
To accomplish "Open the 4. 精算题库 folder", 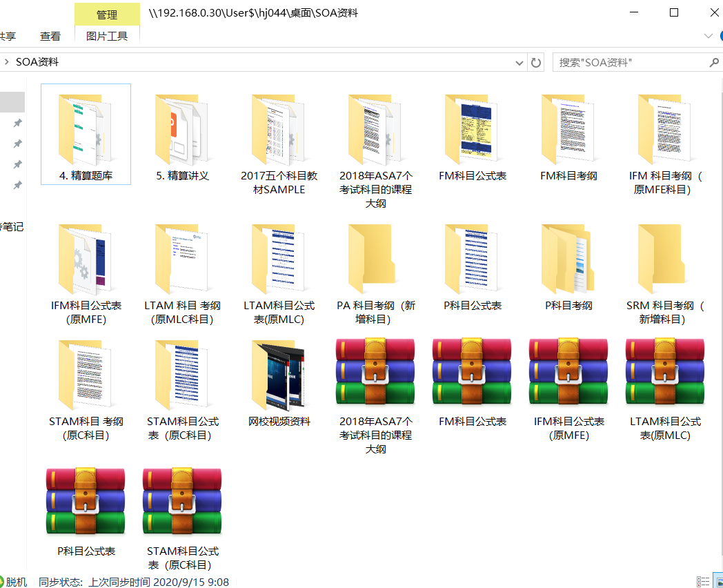I will pos(86,134).
